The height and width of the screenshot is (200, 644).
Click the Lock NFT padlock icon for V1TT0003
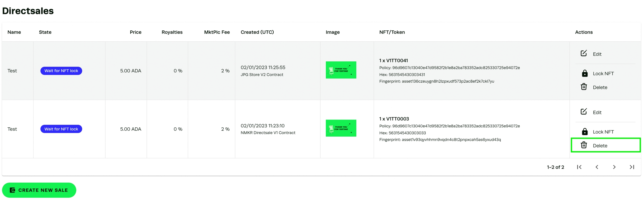[584, 132]
